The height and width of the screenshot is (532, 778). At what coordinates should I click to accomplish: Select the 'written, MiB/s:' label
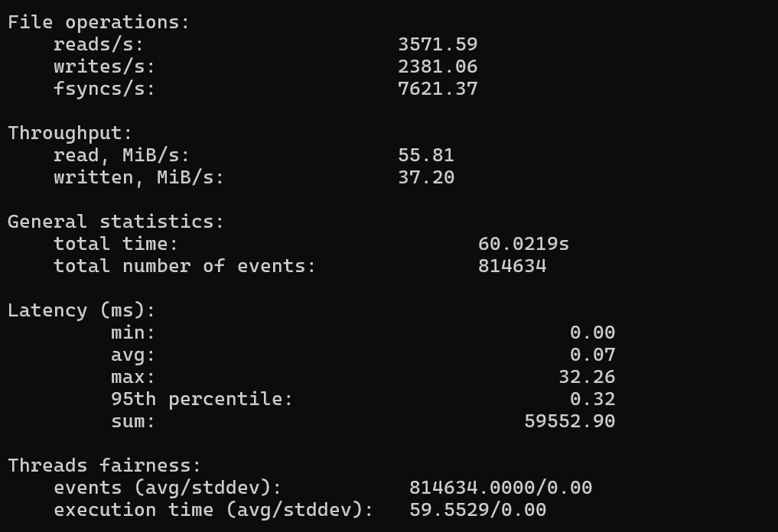(139, 177)
